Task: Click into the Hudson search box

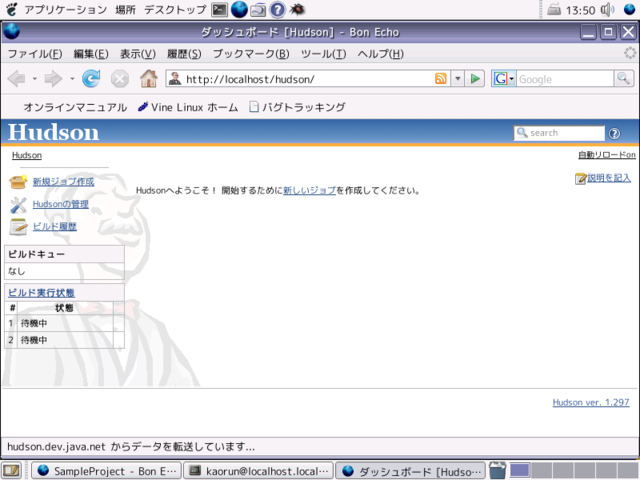Action: tap(559, 133)
